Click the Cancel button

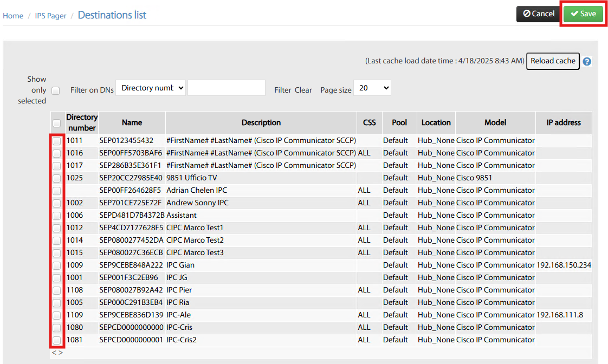pyautogui.click(x=539, y=14)
